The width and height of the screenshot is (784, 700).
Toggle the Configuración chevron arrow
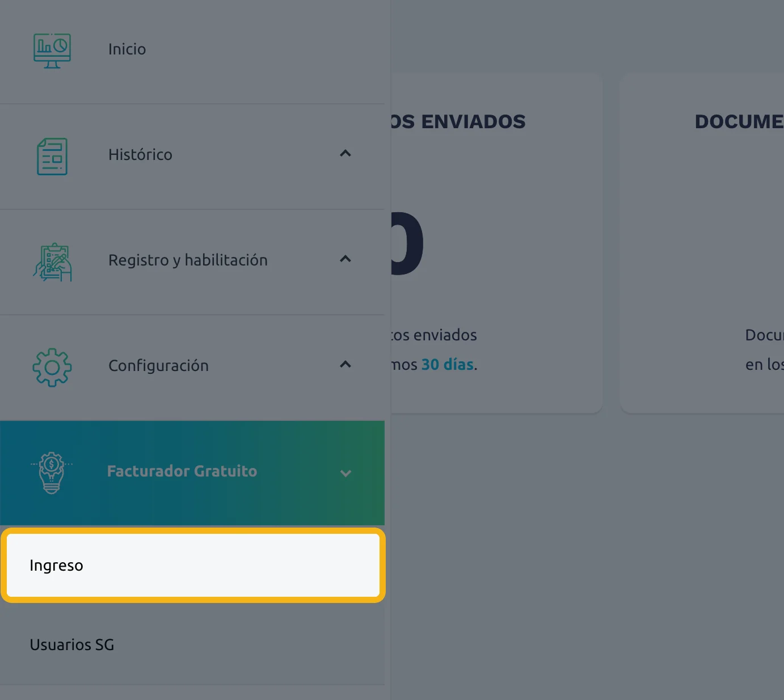[x=345, y=364]
